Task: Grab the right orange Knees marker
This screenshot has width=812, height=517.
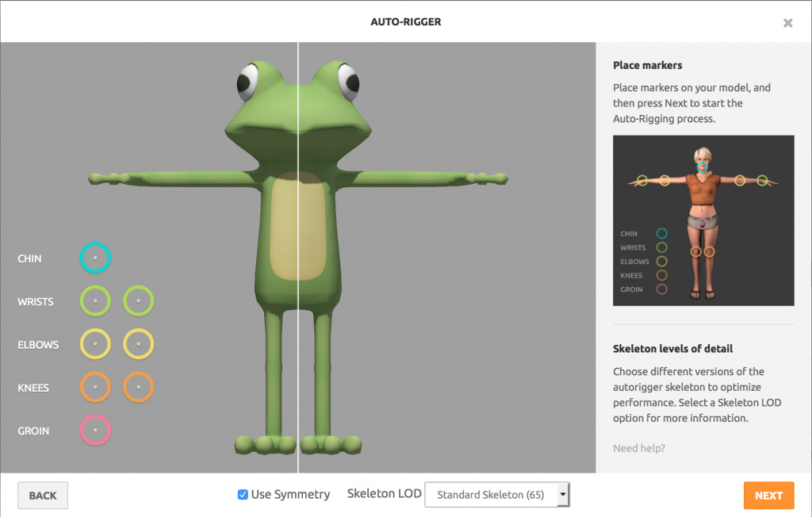Action: coord(139,388)
